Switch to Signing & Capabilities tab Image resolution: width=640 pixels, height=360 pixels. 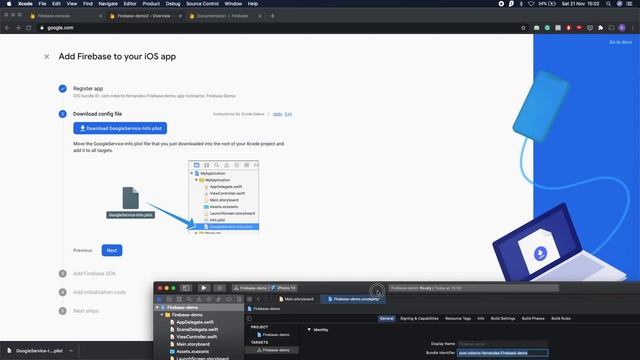click(x=419, y=318)
